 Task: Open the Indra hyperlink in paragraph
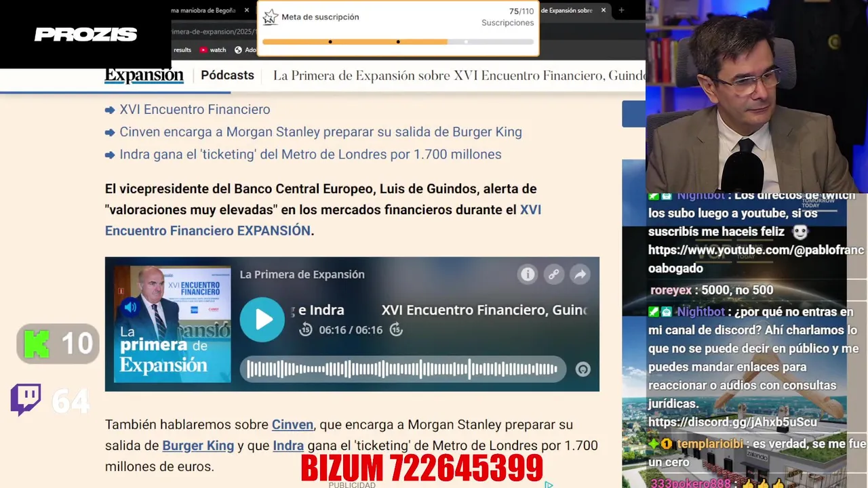tap(288, 446)
